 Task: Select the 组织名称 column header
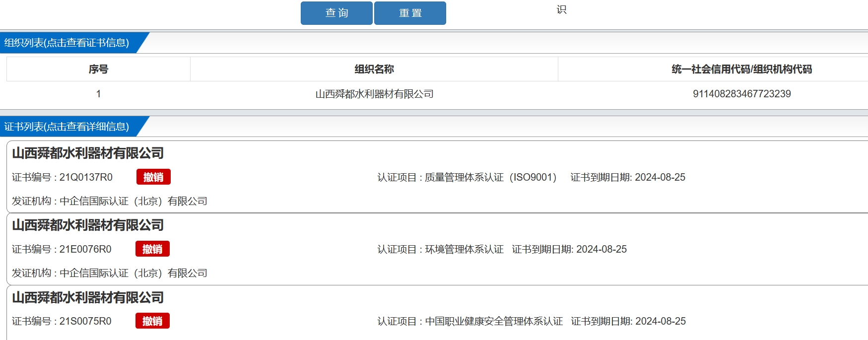374,69
